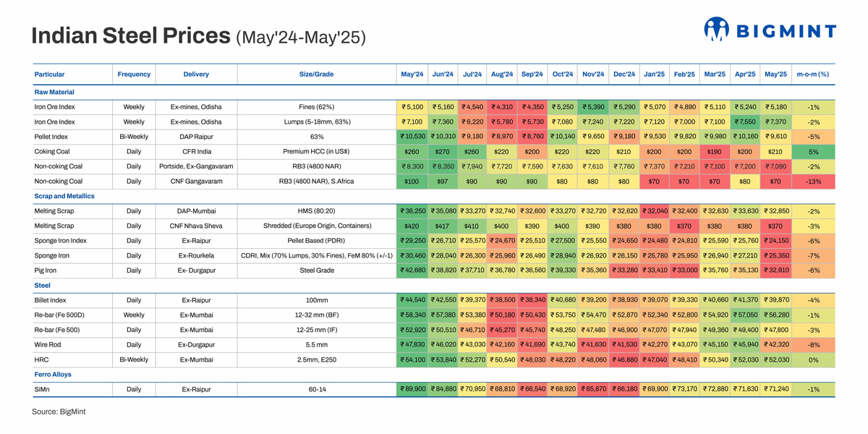
Task: Click the BIGMINT brand name text
Action: pos(786,31)
